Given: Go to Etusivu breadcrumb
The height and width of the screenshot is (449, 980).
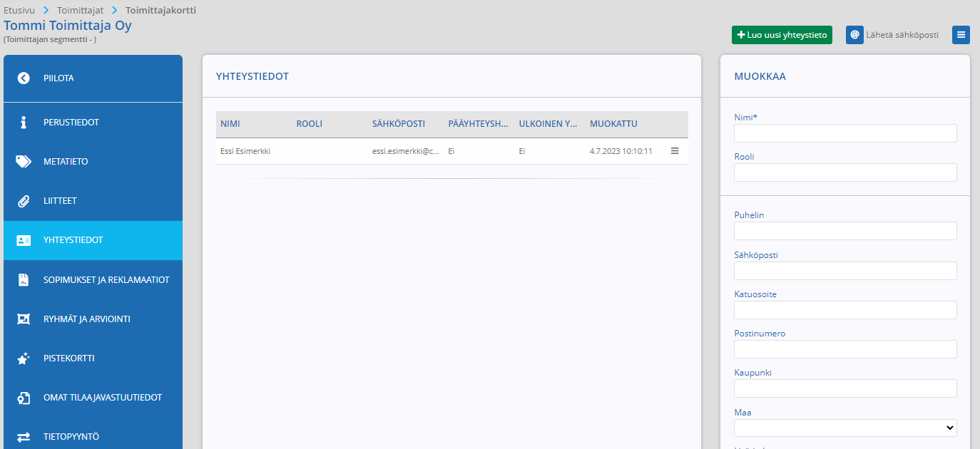Looking at the screenshot, I should 19,11.
